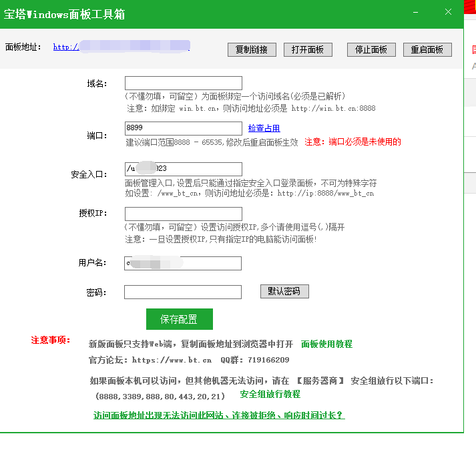
Task: Click the 端口 field containing 8899
Action: coord(184,128)
